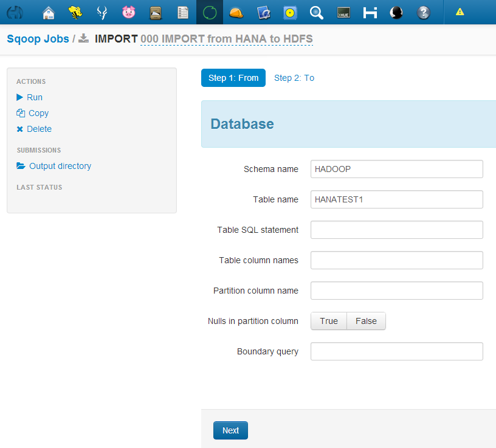This screenshot has width=496, height=448.
Task: Focus the Table name field
Action: pos(397,199)
